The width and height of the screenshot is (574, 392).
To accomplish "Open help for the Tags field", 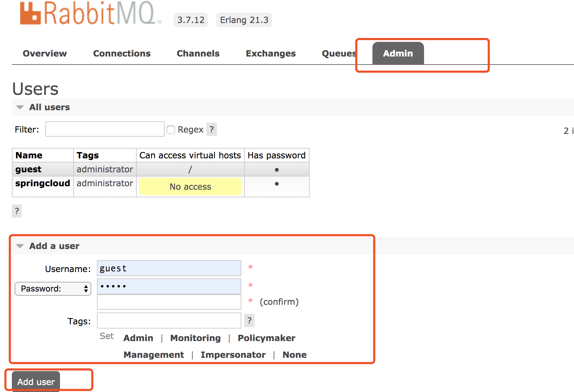I will (249, 321).
